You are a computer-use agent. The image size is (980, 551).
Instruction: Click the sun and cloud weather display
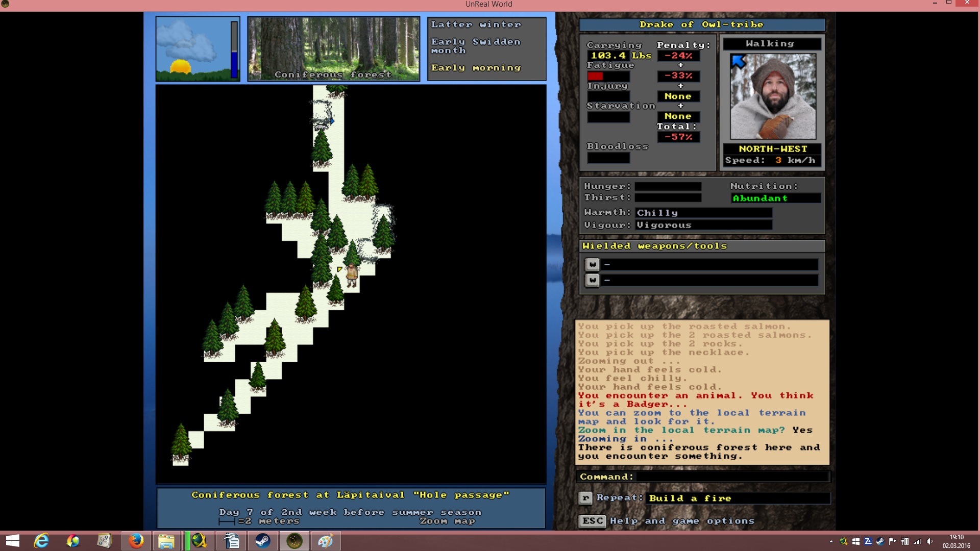click(193, 49)
